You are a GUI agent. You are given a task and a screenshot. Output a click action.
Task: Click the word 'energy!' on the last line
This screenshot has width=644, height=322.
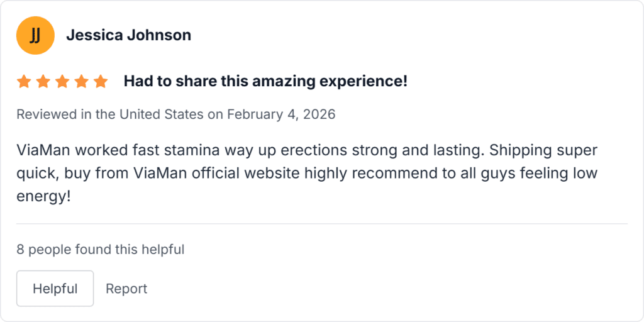click(x=43, y=196)
